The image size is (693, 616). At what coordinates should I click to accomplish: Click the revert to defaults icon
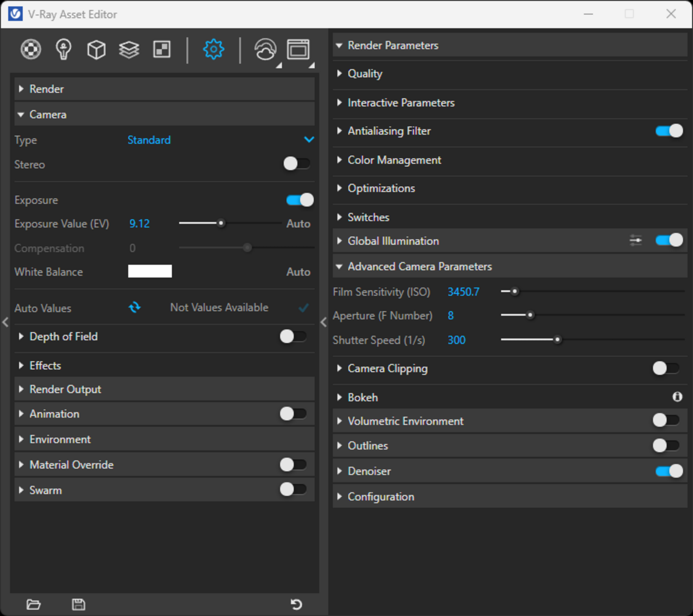[296, 604]
